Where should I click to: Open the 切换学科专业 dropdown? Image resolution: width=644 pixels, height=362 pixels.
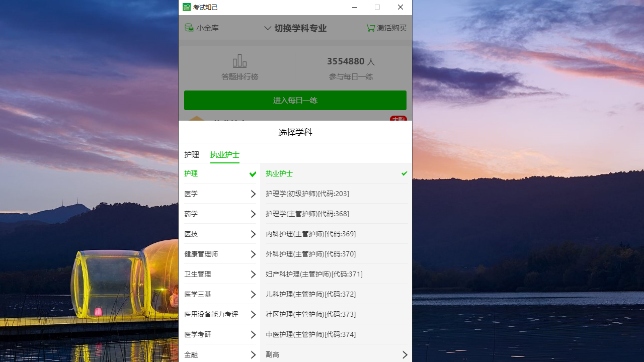(295, 28)
